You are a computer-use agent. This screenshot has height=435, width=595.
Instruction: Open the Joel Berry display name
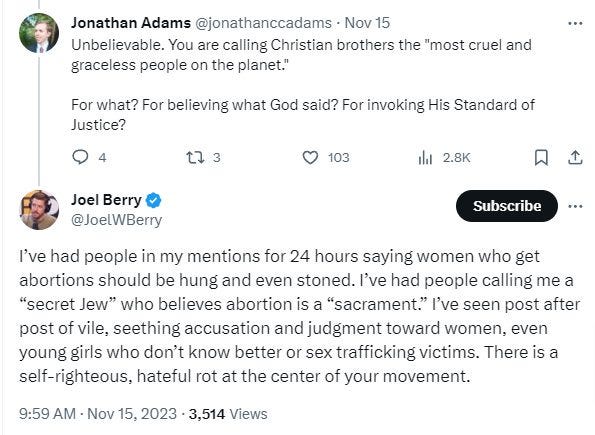coord(106,200)
